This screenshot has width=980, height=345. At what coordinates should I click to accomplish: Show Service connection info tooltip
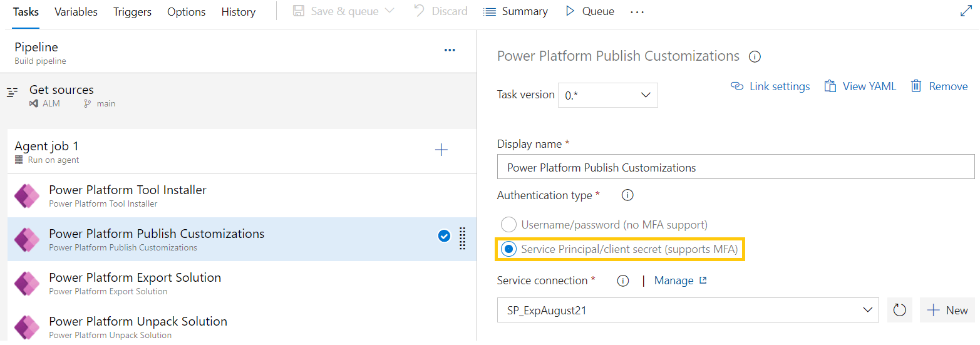click(623, 281)
